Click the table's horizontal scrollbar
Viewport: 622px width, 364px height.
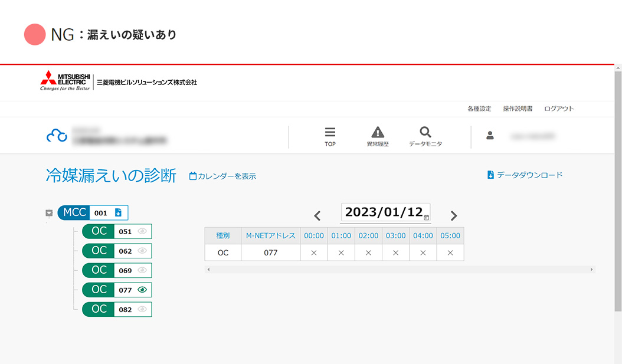[x=400, y=270]
